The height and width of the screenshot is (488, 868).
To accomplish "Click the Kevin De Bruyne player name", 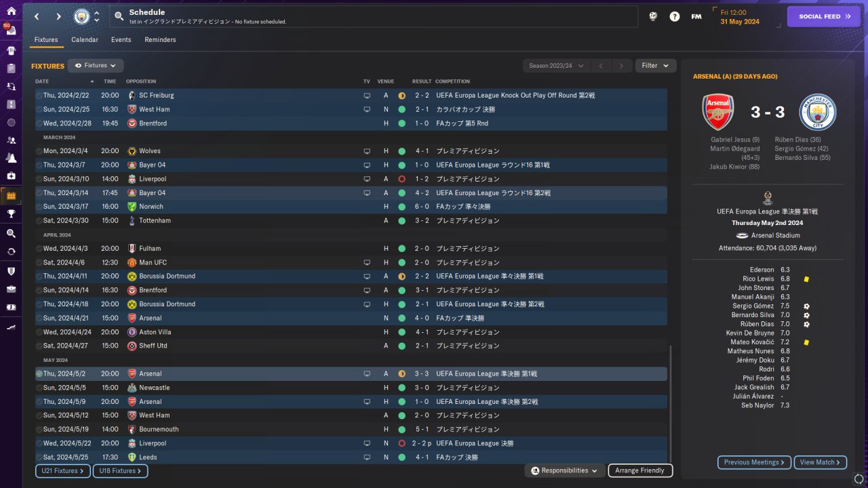I will click(750, 333).
